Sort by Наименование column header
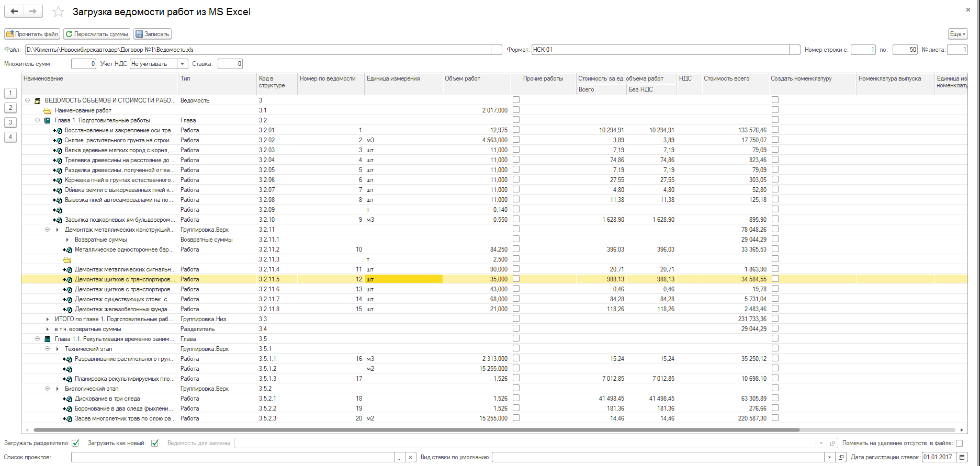Image resolution: width=980 pixels, height=466 pixels. tap(100, 84)
